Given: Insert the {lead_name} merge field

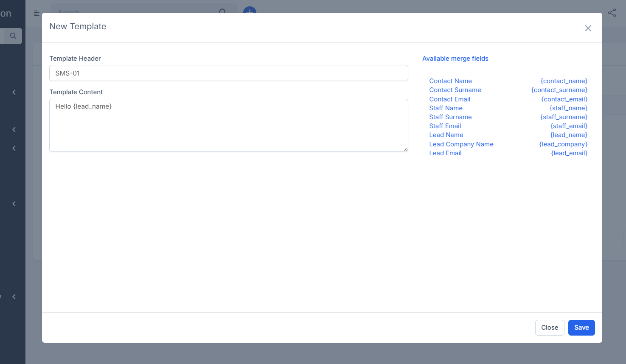Looking at the screenshot, I should 569,134.
